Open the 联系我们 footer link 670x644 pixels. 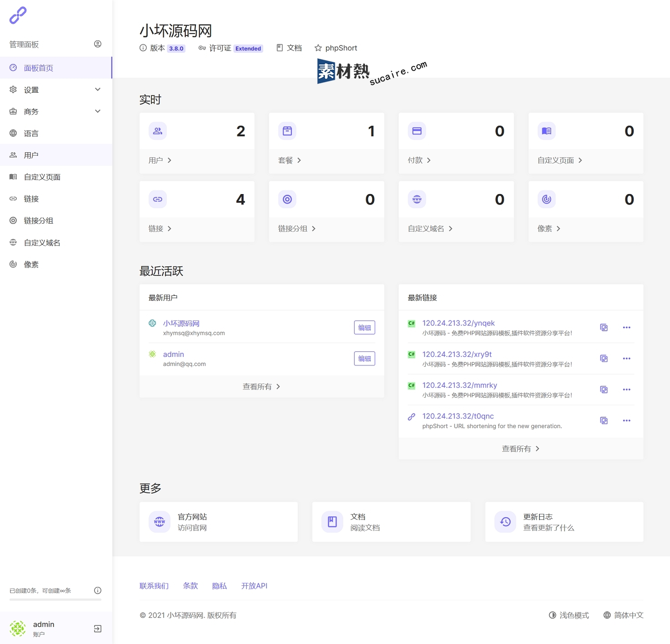154,586
